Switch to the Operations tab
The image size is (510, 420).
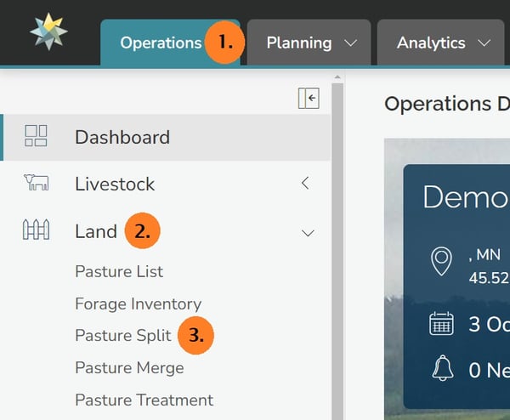point(160,43)
